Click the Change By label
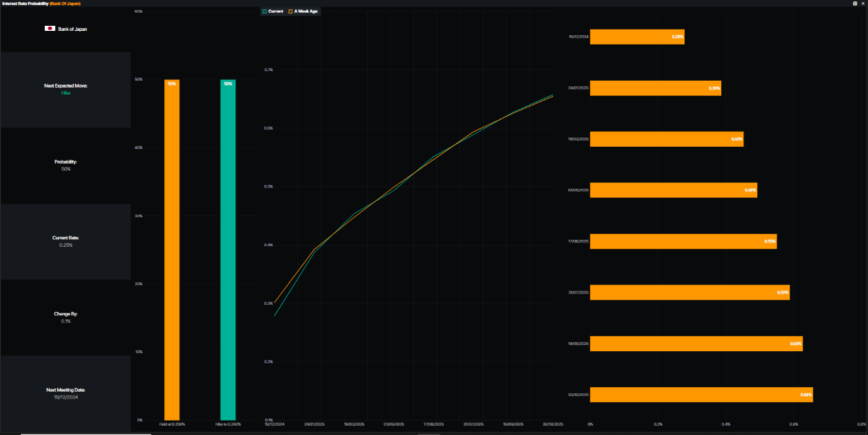Screen dimensions: 868x435 coord(65,314)
